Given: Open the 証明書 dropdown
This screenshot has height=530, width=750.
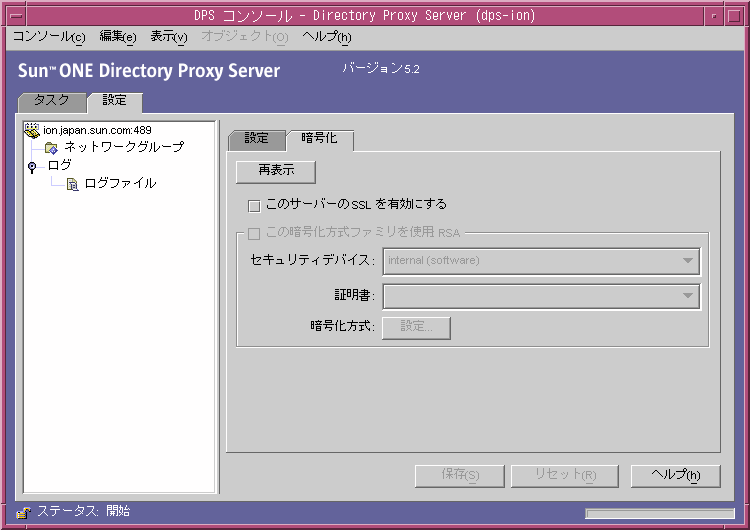Looking at the screenshot, I should coord(541,296).
